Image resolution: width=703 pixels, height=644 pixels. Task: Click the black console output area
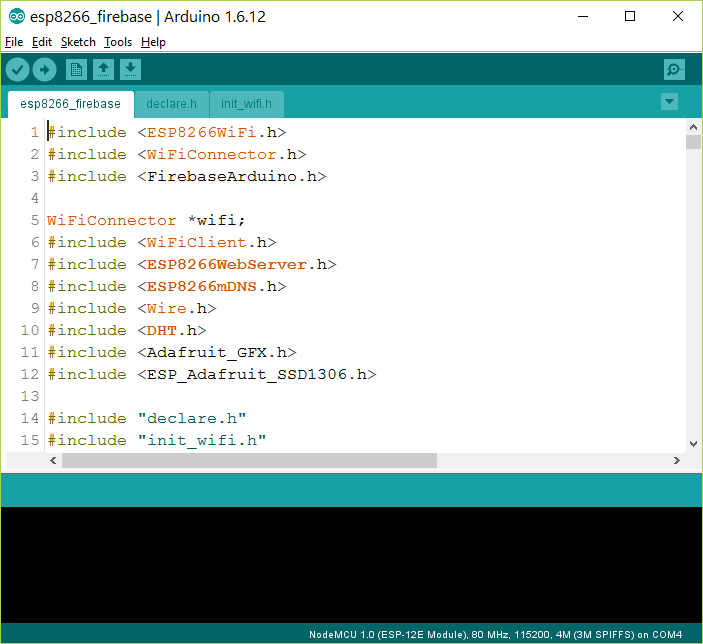[352, 565]
